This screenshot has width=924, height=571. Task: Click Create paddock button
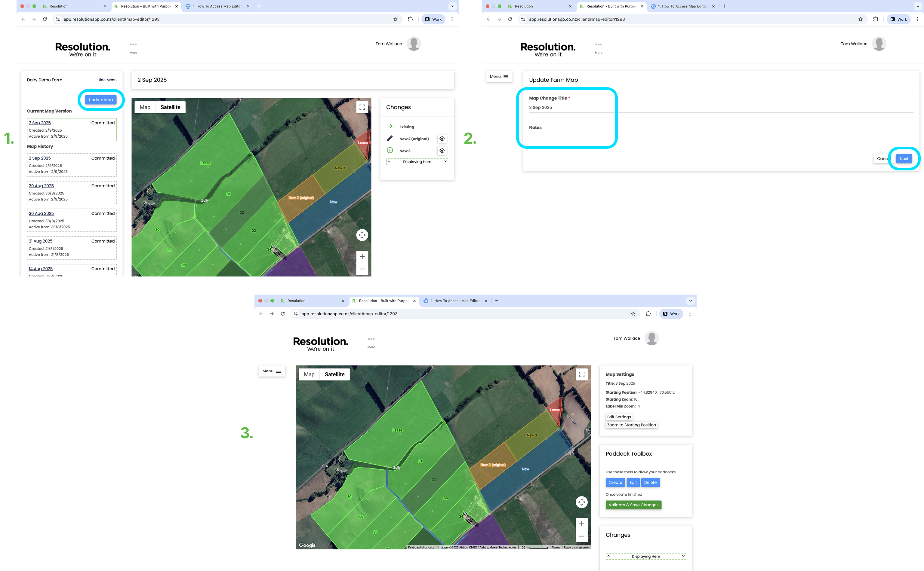click(x=615, y=483)
